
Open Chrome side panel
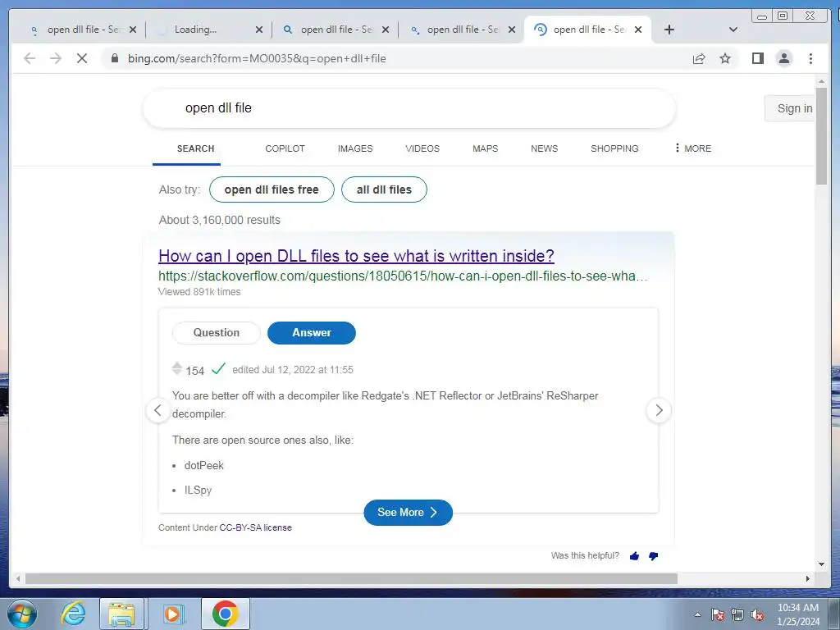click(x=757, y=58)
